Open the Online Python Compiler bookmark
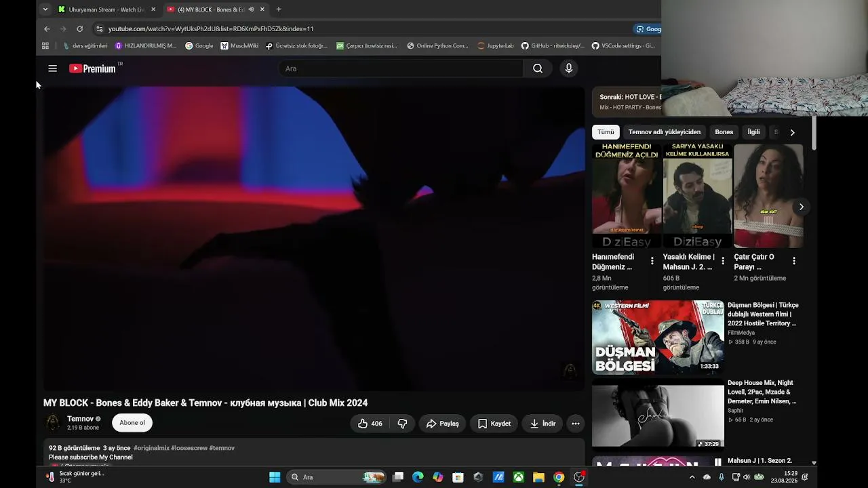This screenshot has height=488, width=868. (x=437, y=46)
